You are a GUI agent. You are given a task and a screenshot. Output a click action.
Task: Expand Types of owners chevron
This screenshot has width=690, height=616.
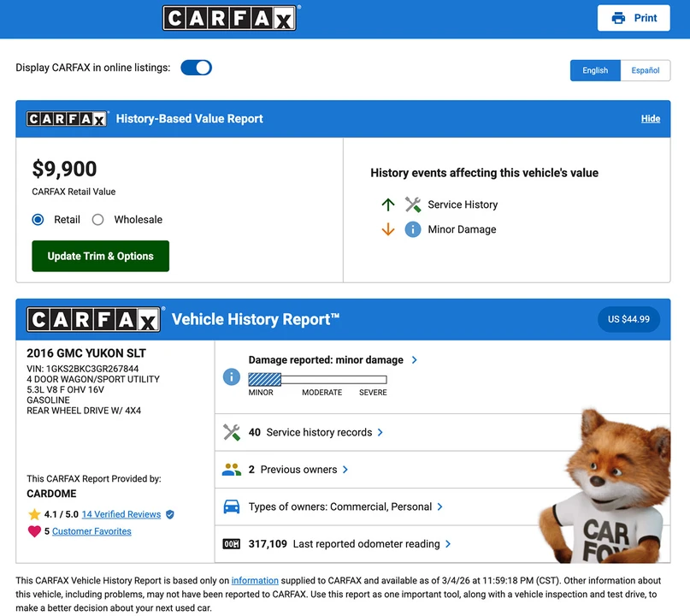[x=439, y=506]
